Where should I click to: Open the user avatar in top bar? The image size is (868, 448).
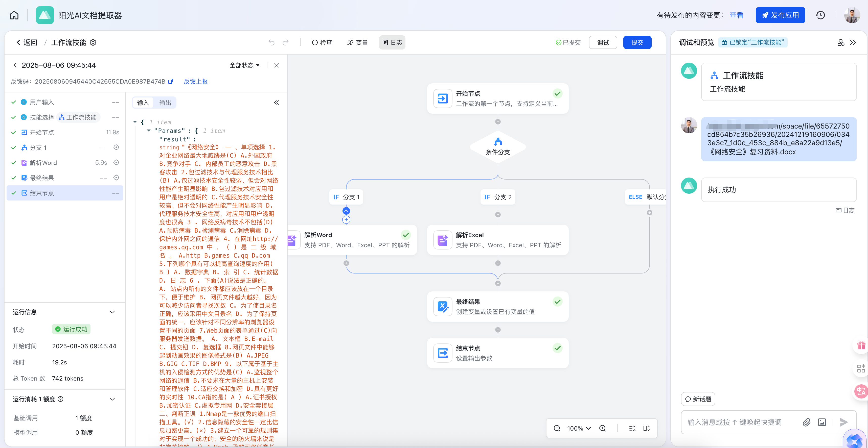(x=852, y=15)
